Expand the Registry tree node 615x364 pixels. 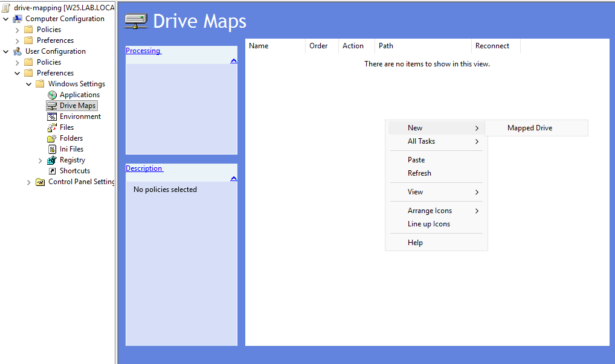pos(40,161)
